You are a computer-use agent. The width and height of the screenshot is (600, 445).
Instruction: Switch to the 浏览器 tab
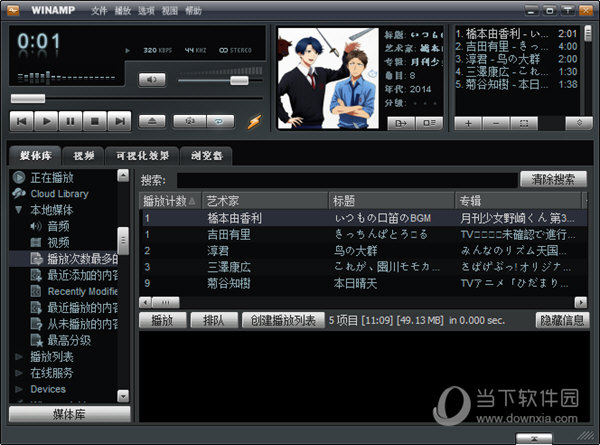[x=206, y=156]
